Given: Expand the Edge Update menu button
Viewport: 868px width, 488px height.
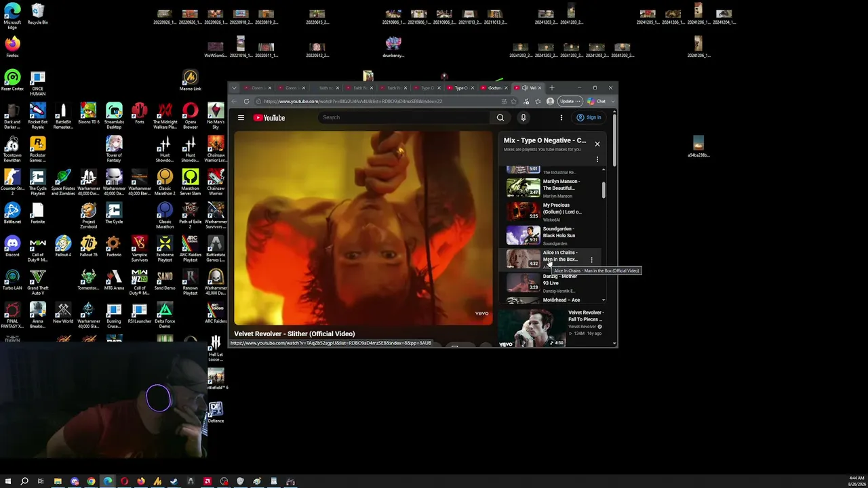Looking at the screenshot, I should (x=570, y=102).
